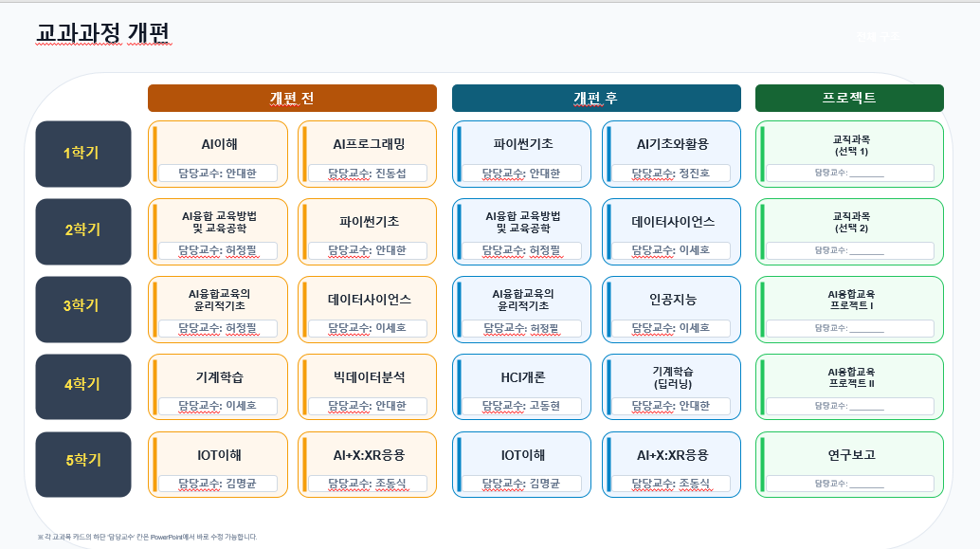Click '파이썬기초' title in the blue 개편 후 card
The height and width of the screenshot is (549, 980).
point(522,144)
